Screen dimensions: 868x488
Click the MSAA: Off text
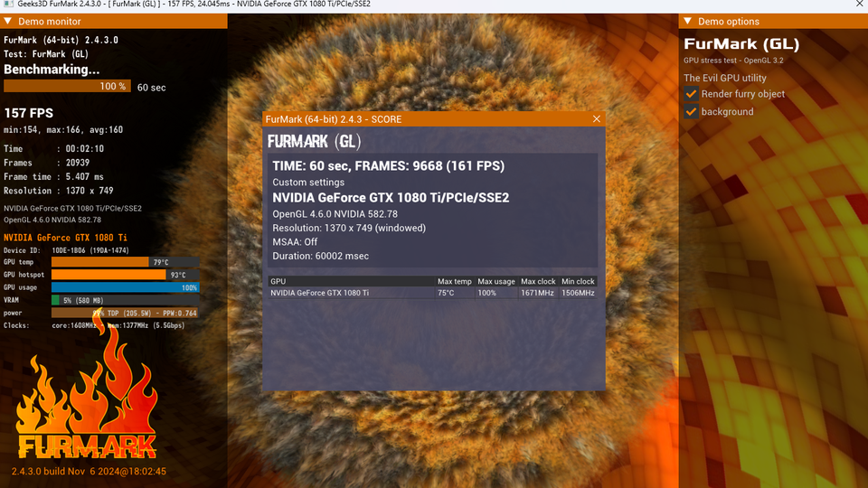tap(295, 242)
